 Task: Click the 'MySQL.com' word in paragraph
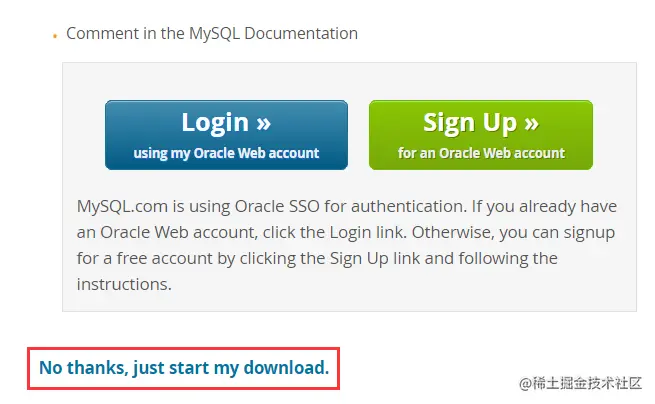click(x=122, y=206)
